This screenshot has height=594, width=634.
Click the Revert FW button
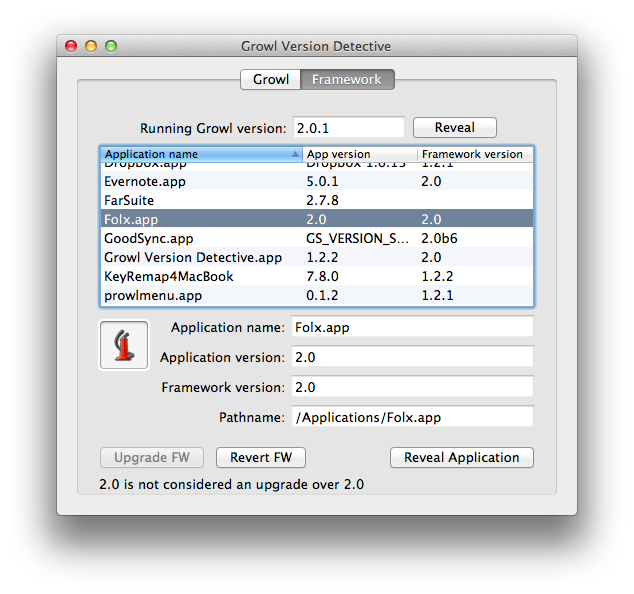[261, 457]
